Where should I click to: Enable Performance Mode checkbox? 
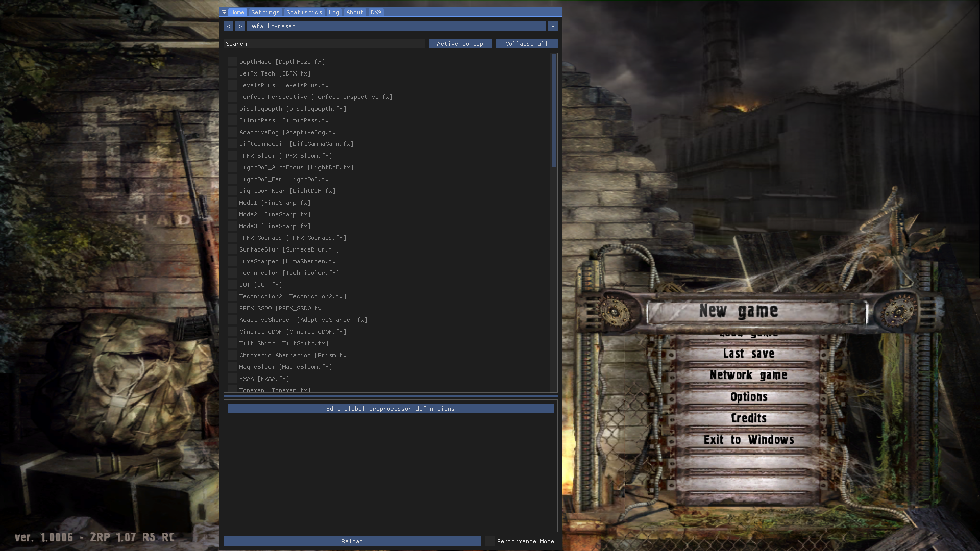[490, 541]
